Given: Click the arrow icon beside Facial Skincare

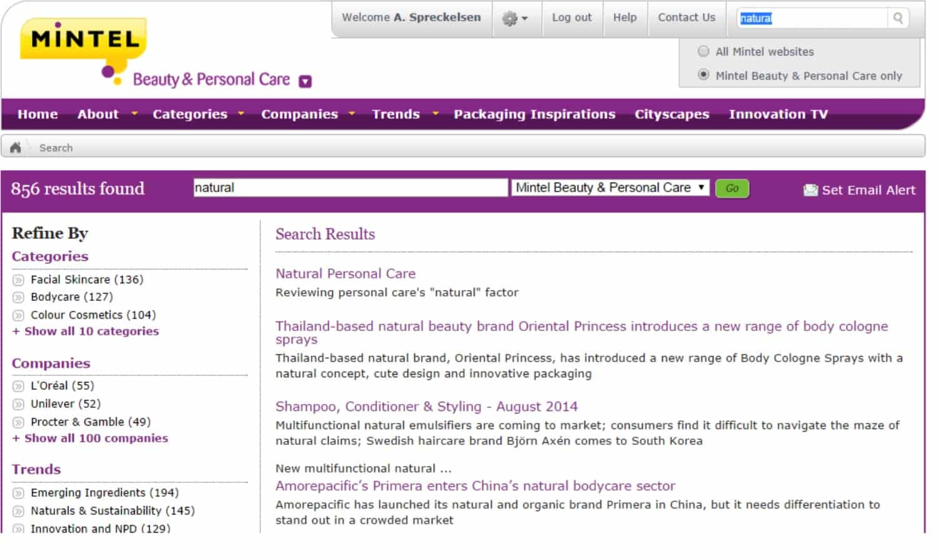Looking at the screenshot, I should click(19, 280).
